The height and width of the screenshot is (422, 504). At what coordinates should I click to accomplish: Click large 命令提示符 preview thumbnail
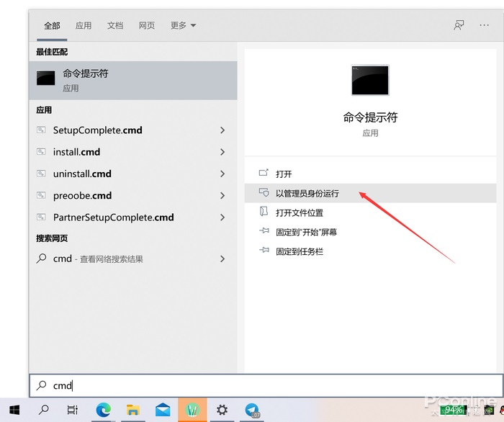[x=370, y=80]
